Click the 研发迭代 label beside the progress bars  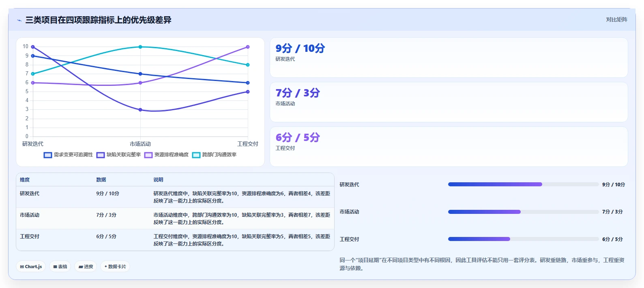click(x=349, y=185)
